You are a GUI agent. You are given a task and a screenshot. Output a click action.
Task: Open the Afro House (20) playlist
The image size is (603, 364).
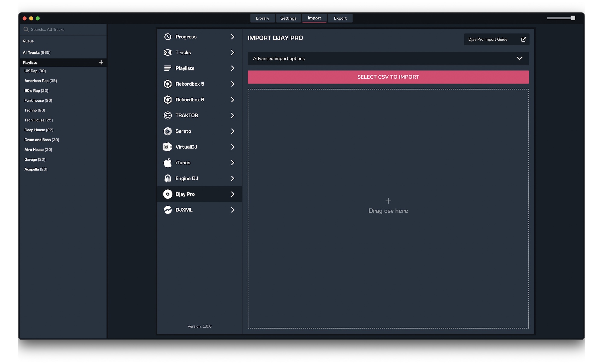[38, 150]
